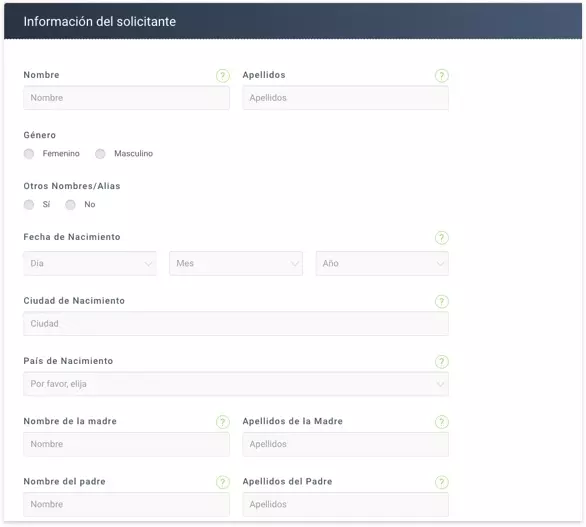Click the Femenino option text
Viewport: 586px width, 527px height.
tap(61, 153)
